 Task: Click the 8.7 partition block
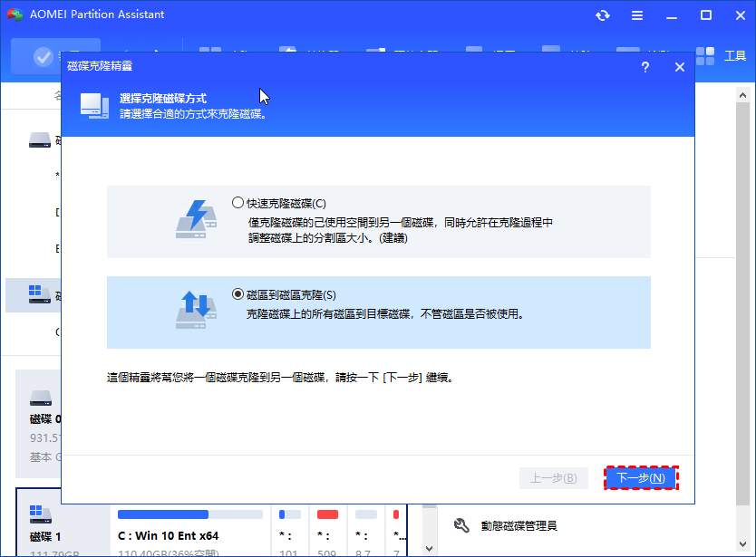[365, 532]
